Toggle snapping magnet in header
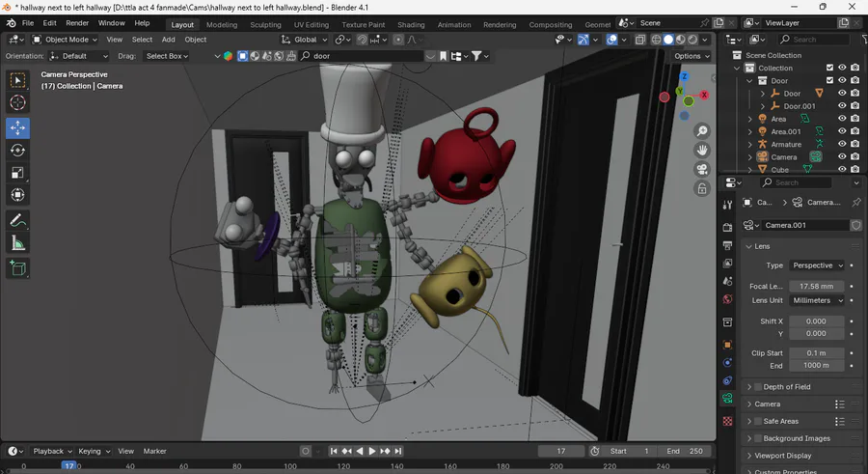This screenshot has height=474, width=868. [x=362, y=40]
